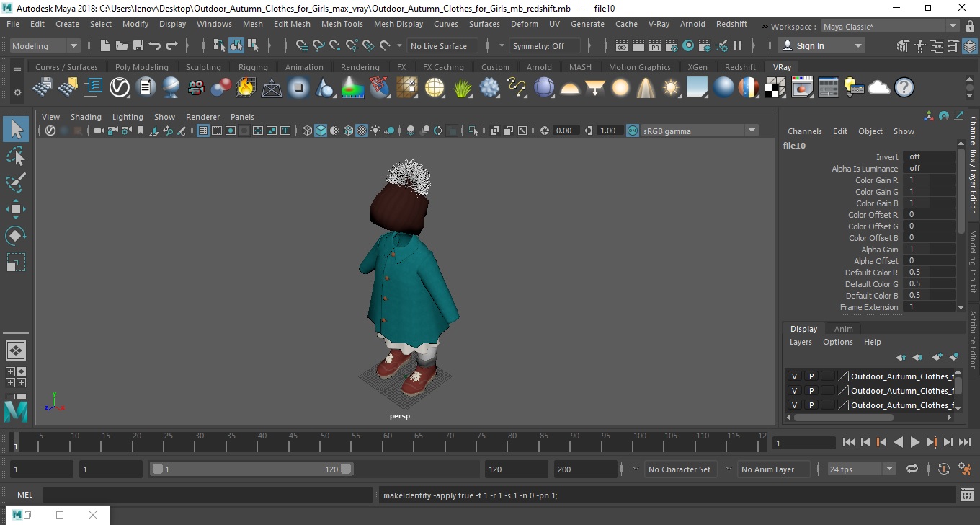Image resolution: width=980 pixels, height=525 pixels.
Task: Click the range slider bar
Action: [251, 469]
